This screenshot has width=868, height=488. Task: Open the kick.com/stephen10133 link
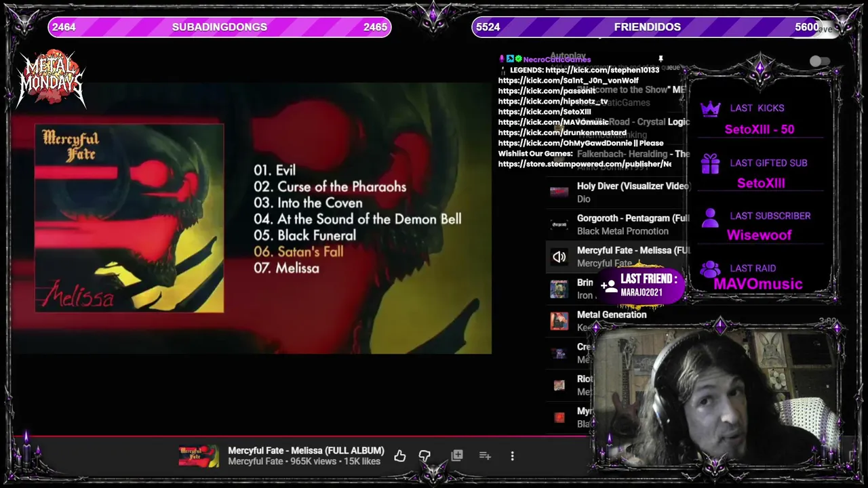pyautogui.click(x=602, y=70)
